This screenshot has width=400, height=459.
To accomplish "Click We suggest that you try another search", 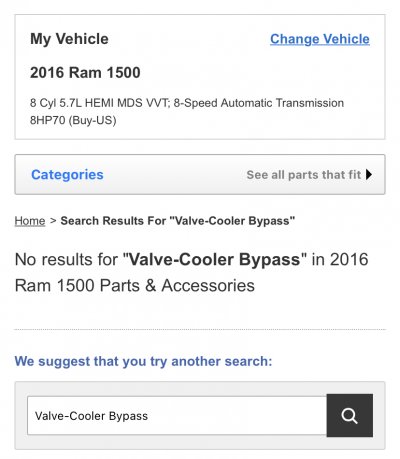I will coord(143,361).
